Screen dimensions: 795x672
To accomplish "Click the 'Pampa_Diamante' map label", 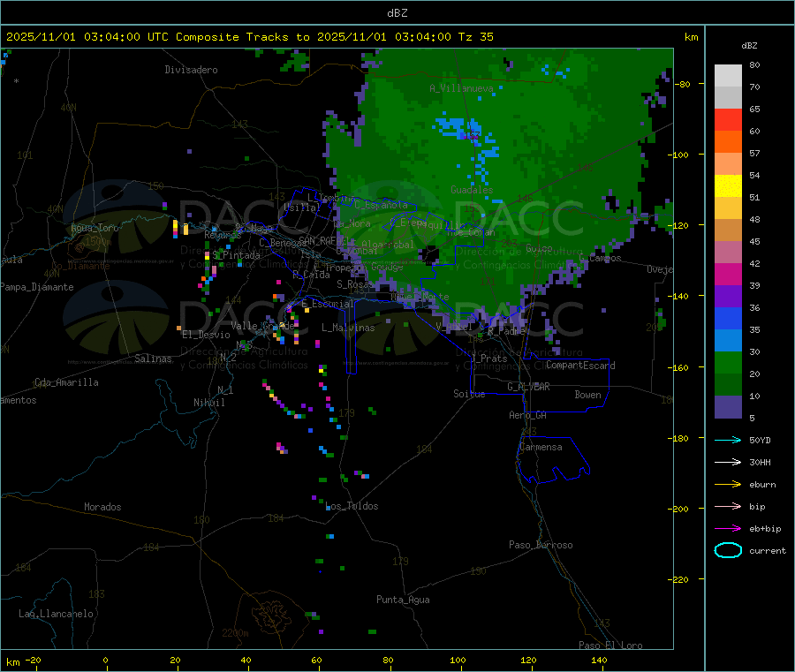I will (37, 287).
